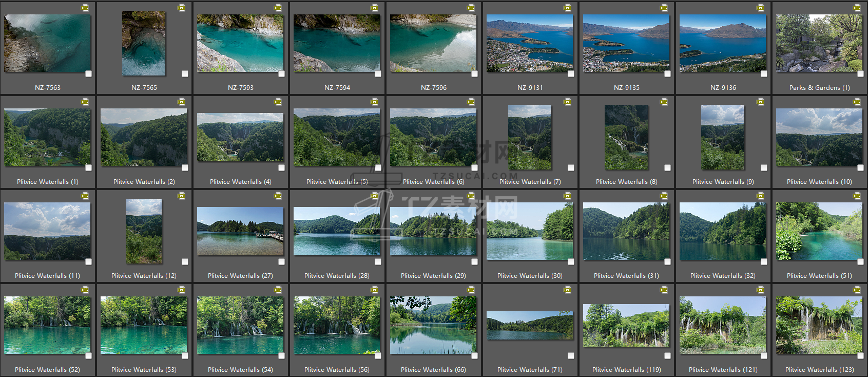This screenshot has width=868, height=377.
Task: Click JPG format icon on Plitvice Waterfalls (71)
Action: [x=567, y=290]
